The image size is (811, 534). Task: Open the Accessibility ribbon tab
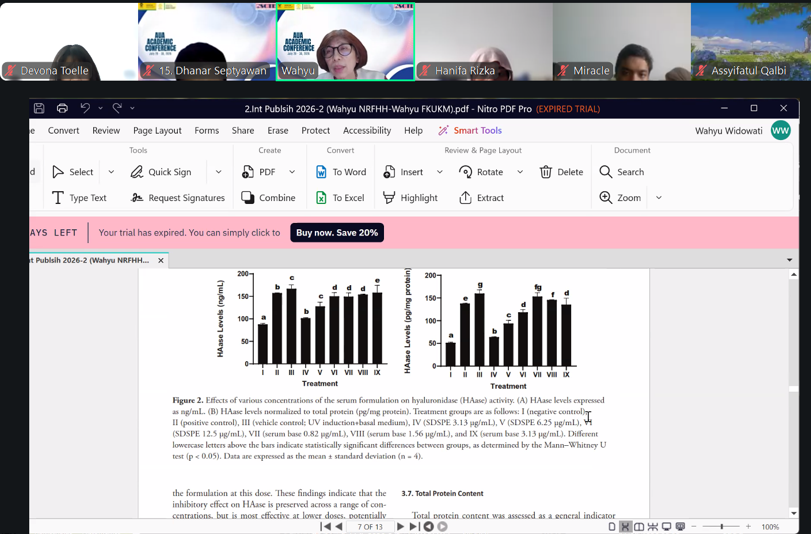(367, 130)
